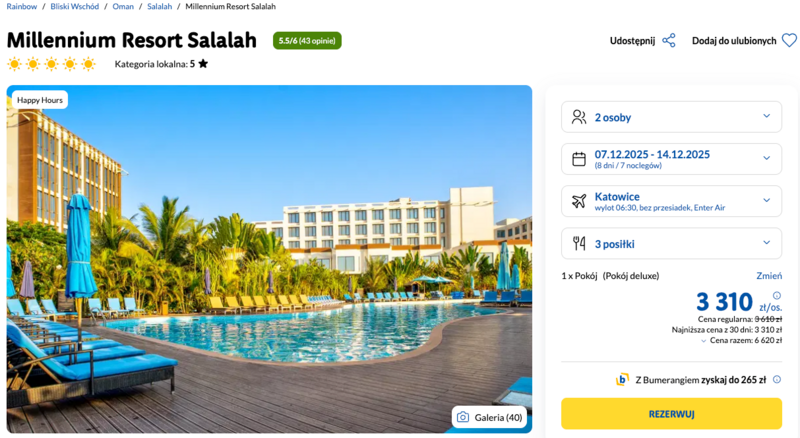The image size is (800, 438).
Task: Click the calendar icon for travel dates
Action: (579, 158)
